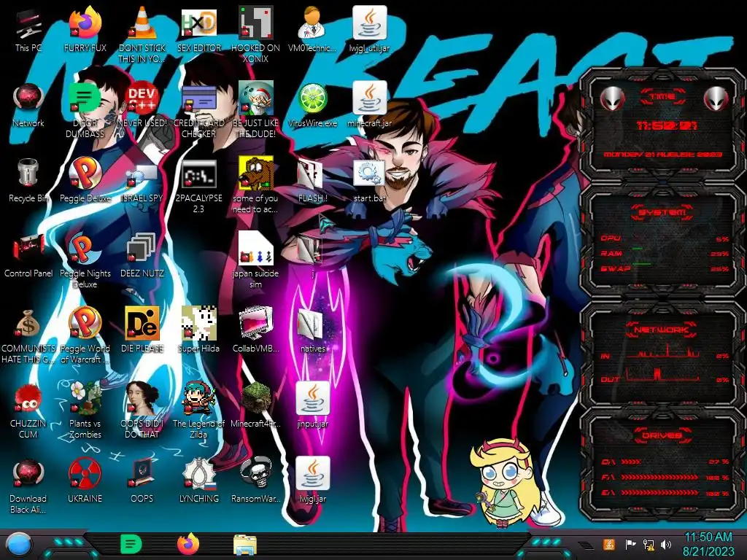The height and width of the screenshot is (560, 747).
Task: Click the SYSTEM header on the red widget
Action: point(662,212)
